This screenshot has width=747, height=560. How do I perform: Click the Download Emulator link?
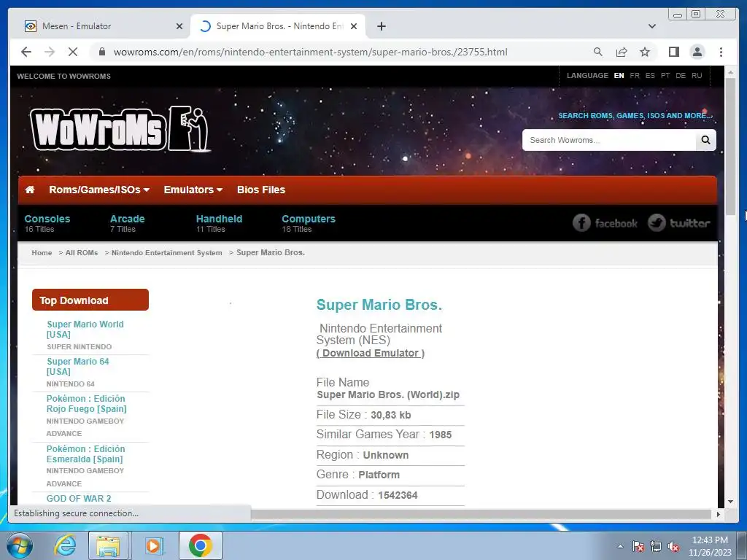coord(371,354)
